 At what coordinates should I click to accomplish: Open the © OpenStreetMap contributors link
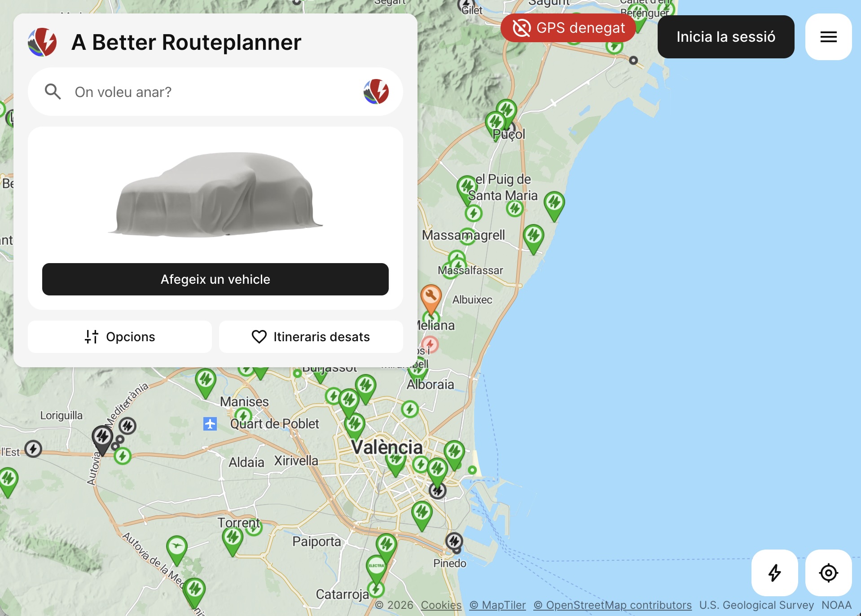click(612, 605)
